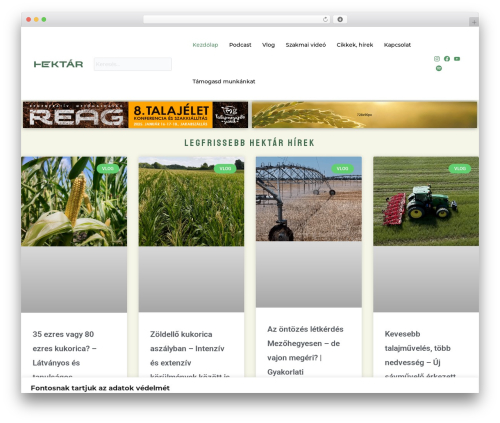Open the Instagram social icon
This screenshot has height=423, width=500.
(437, 59)
